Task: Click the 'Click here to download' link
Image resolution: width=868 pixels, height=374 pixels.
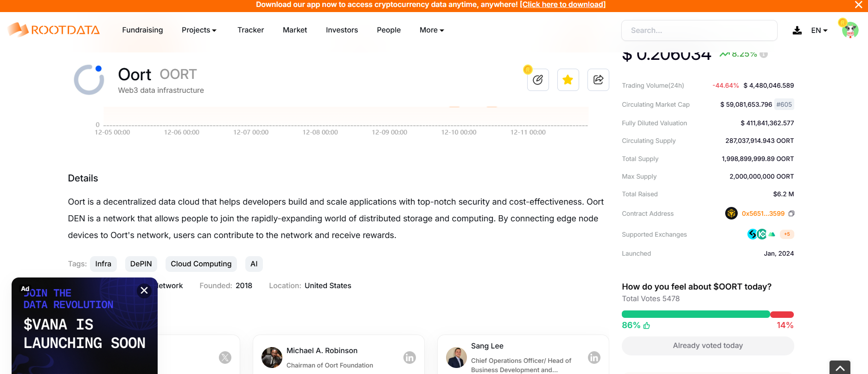Action: point(562,5)
